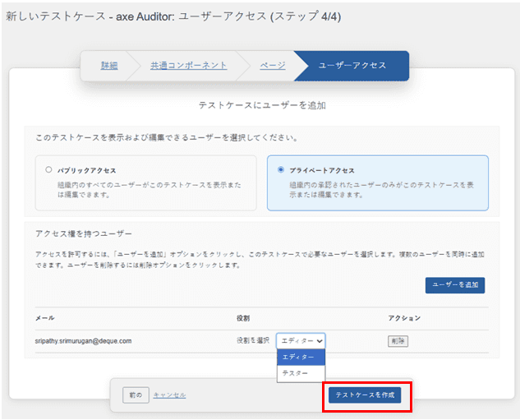
Task: Click the テストケースを作成 button
Action: point(366,395)
